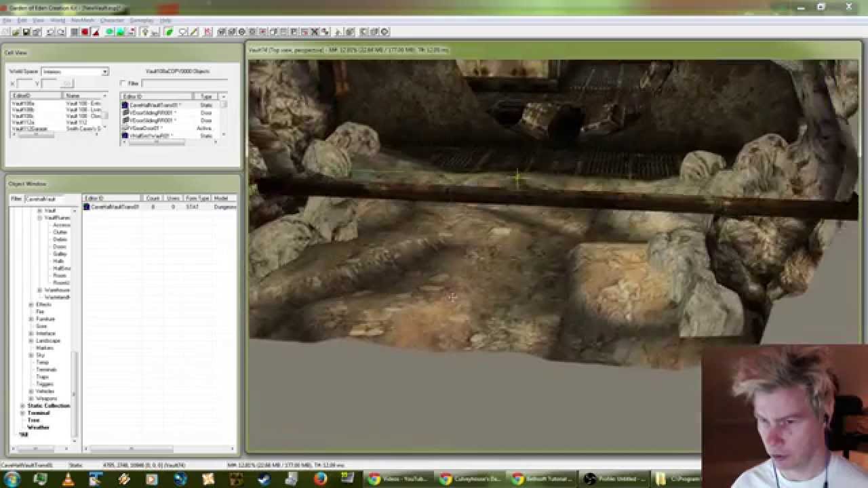
Task: Click the open folder toolbar icon
Action: [x=16, y=32]
